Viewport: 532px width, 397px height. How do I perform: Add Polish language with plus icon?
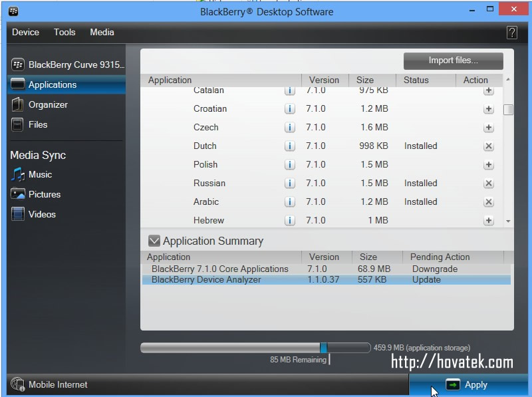489,165
